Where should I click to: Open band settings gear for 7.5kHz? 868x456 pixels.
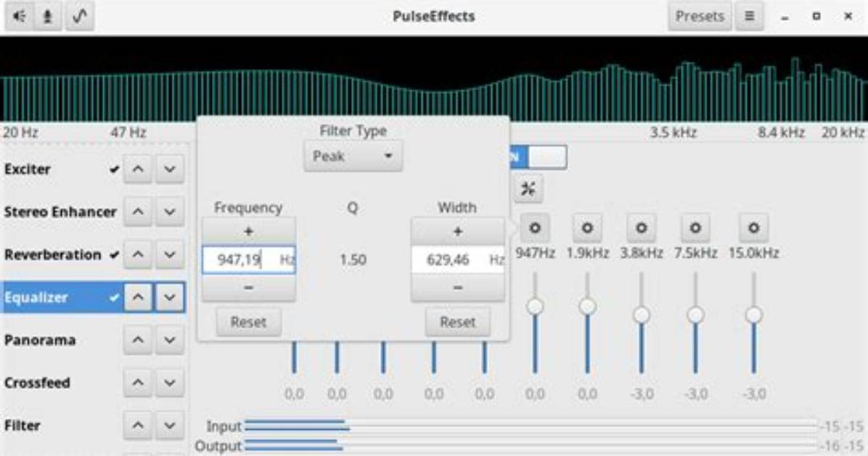click(x=695, y=228)
